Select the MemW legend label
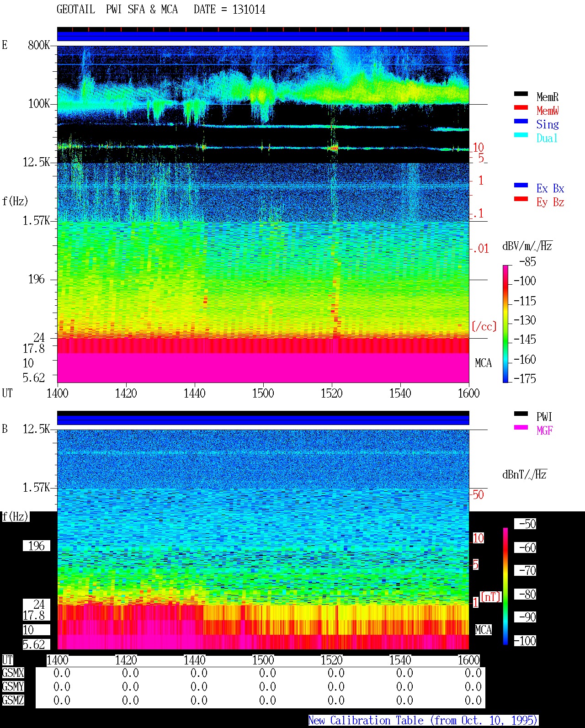The height and width of the screenshot is (728, 585). click(x=548, y=111)
